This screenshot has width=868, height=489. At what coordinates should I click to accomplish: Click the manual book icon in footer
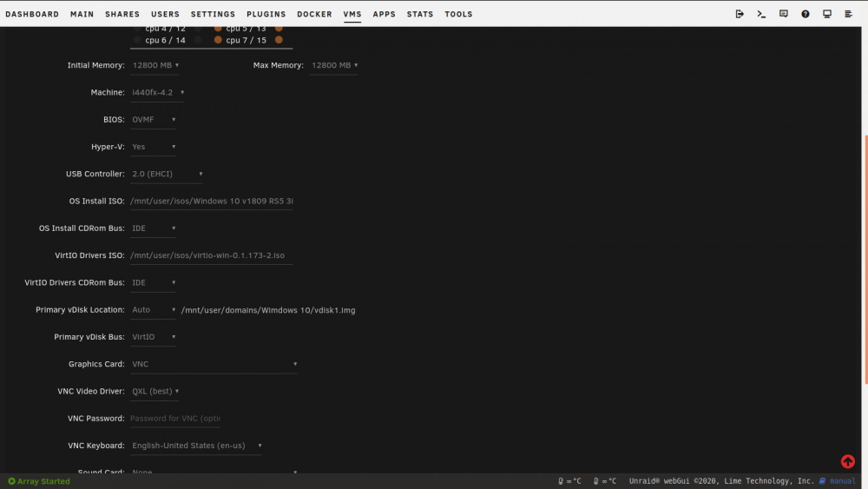click(822, 481)
